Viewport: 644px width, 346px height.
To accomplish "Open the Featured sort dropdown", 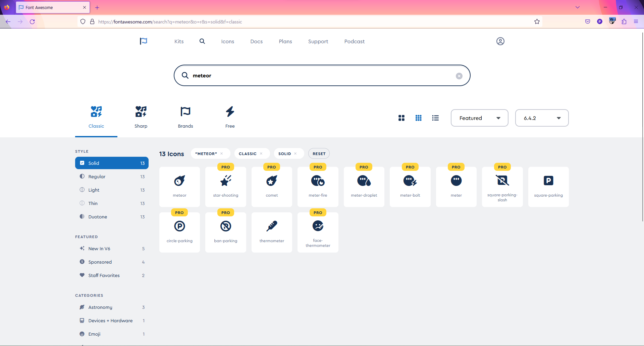I will coord(479,118).
